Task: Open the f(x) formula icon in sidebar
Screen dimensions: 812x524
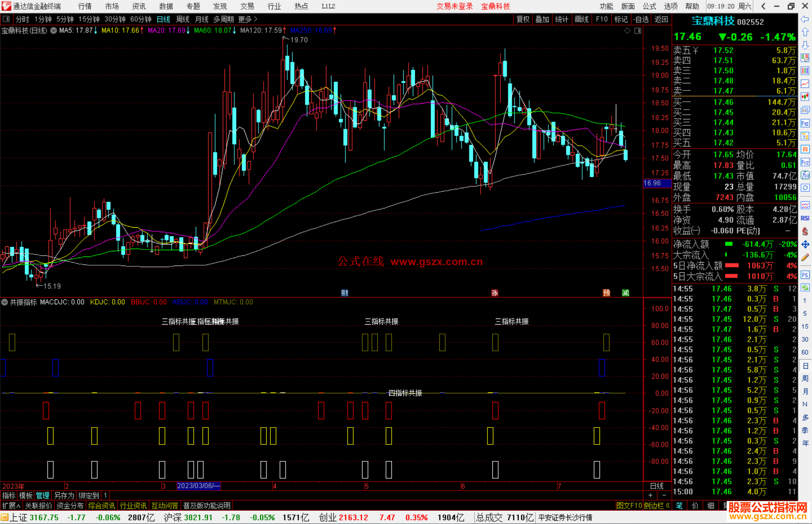Action: click(805, 175)
